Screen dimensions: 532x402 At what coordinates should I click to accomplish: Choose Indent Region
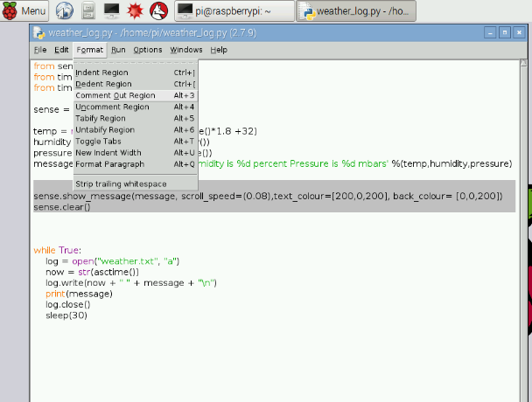136,73
